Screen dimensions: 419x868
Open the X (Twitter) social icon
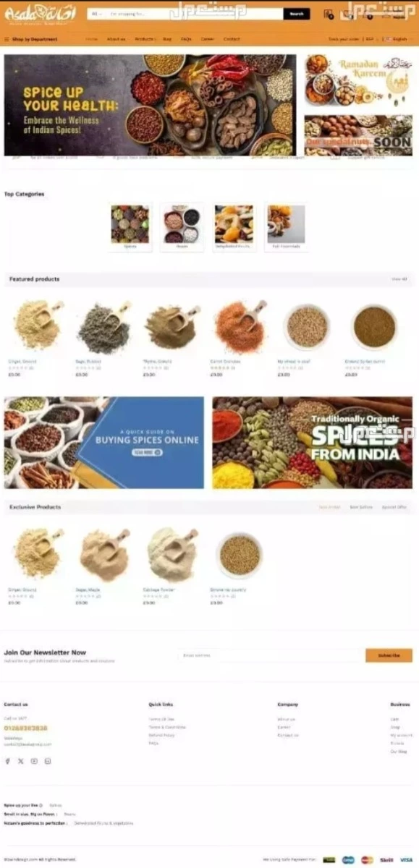(x=21, y=761)
